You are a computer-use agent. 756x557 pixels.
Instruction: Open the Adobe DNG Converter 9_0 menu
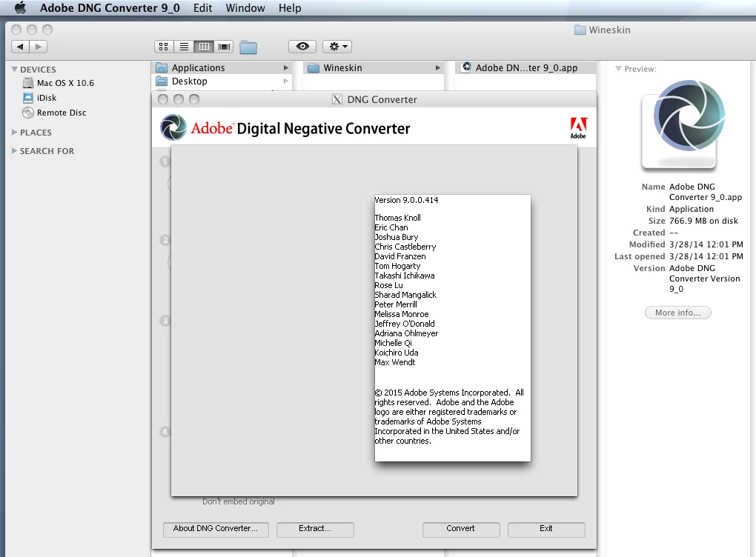click(110, 7)
